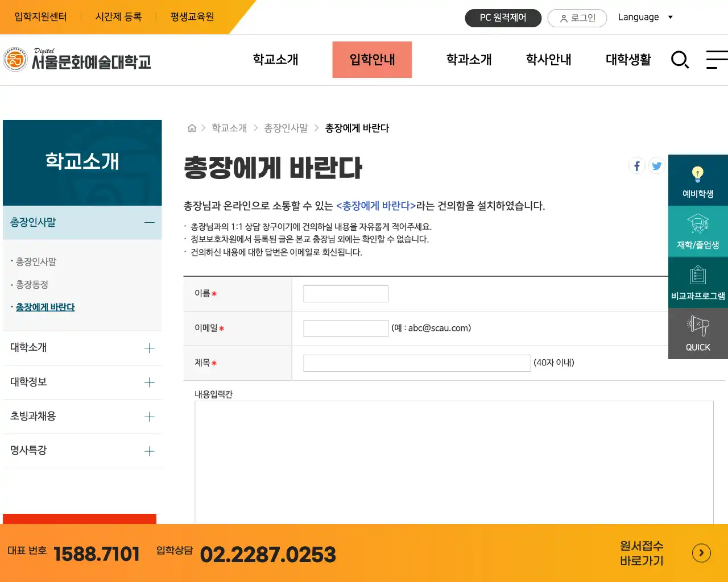This screenshot has width=728, height=582.
Task: Go to 평생교육원 top link
Action: [192, 17]
